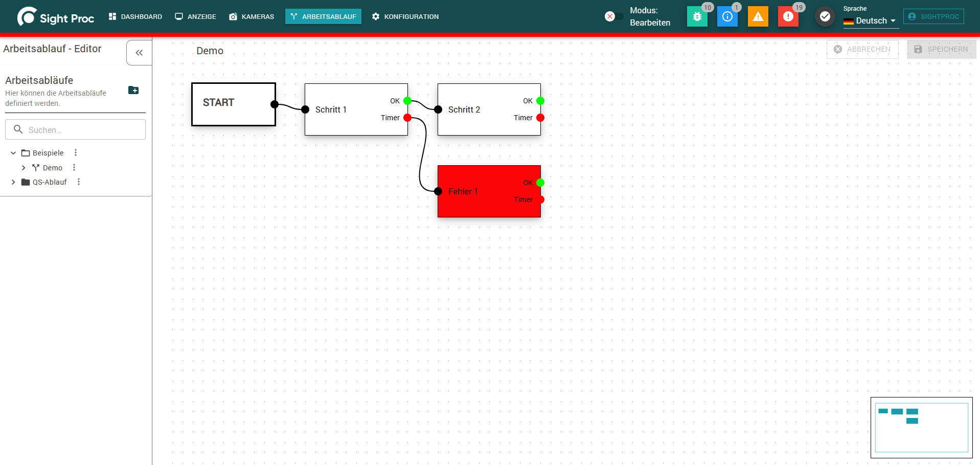This screenshot has width=980, height=465.
Task: Open the blue info notifications icon
Action: pos(727,16)
